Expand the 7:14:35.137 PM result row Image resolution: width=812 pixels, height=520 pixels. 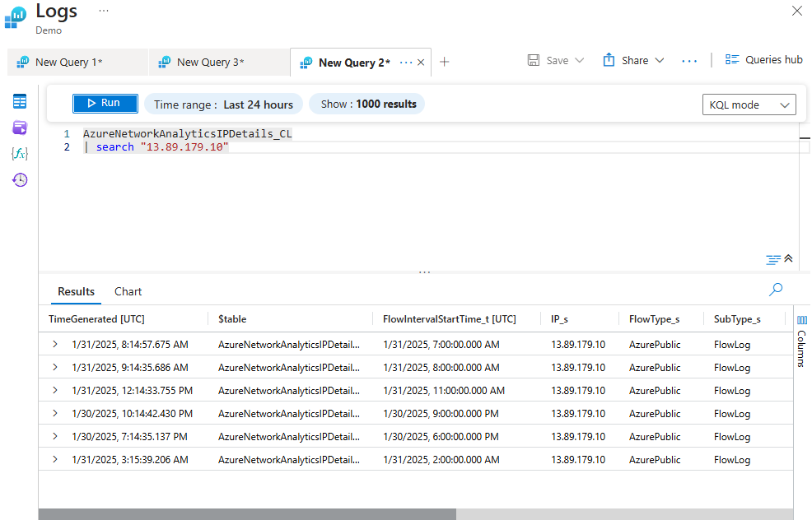click(55, 436)
